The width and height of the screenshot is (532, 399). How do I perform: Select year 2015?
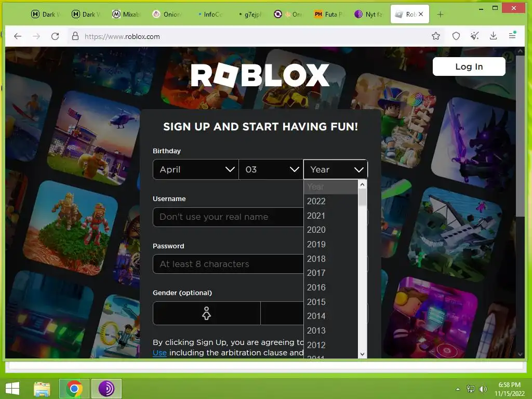click(x=331, y=302)
